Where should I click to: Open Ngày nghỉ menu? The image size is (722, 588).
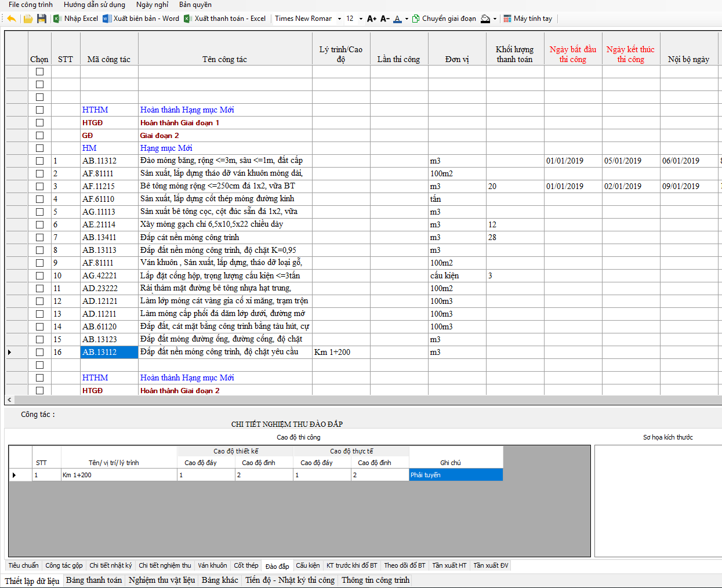153,5
